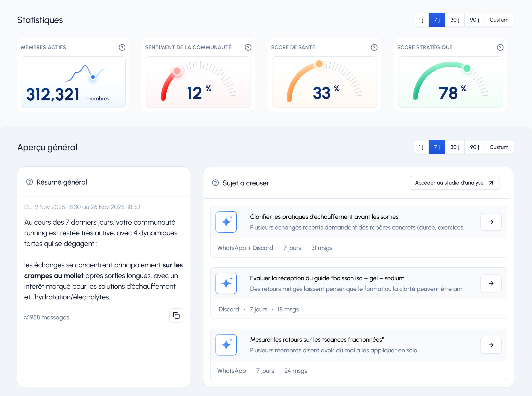This screenshot has height=396, width=532.
Task: Choose Custum range in Statistiques
Action: (x=499, y=20)
